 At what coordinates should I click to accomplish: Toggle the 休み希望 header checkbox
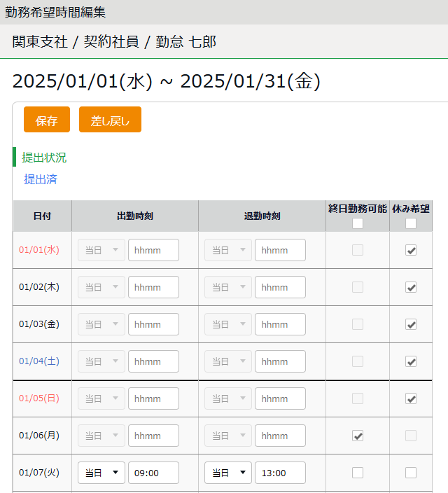pyautogui.click(x=411, y=223)
